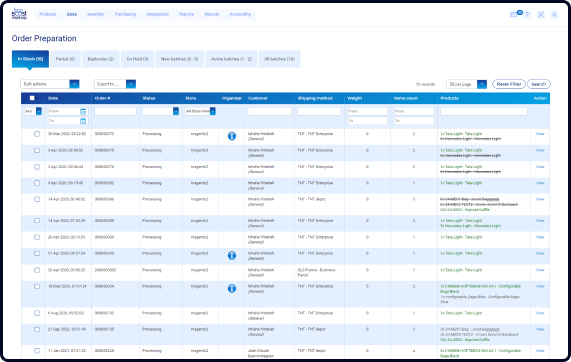Open the Backorder tab
571x362 pixels.
pos(101,59)
